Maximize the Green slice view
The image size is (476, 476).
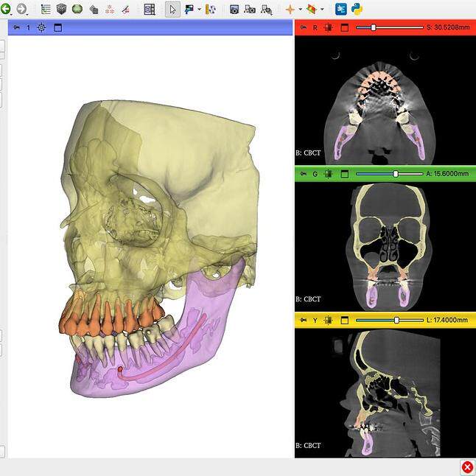click(x=344, y=174)
